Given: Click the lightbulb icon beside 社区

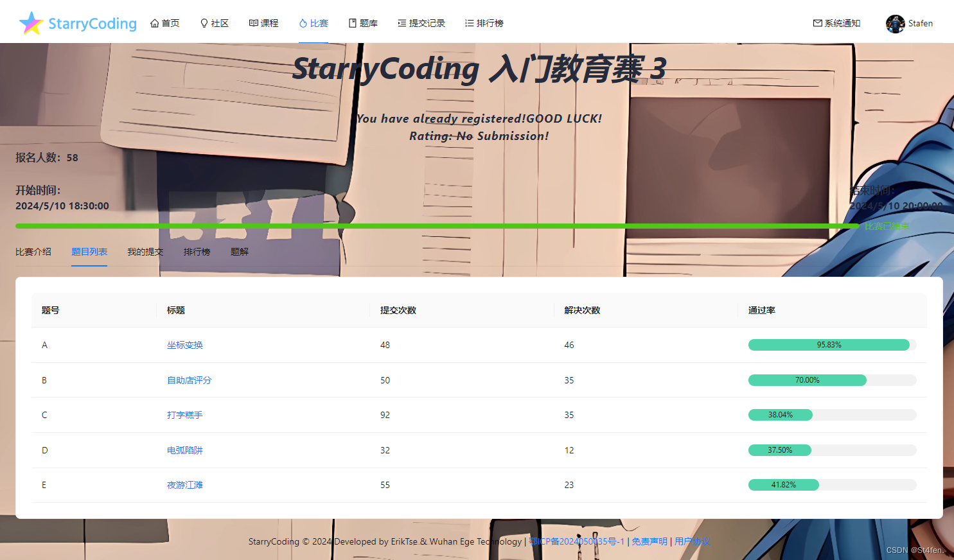Looking at the screenshot, I should [204, 23].
